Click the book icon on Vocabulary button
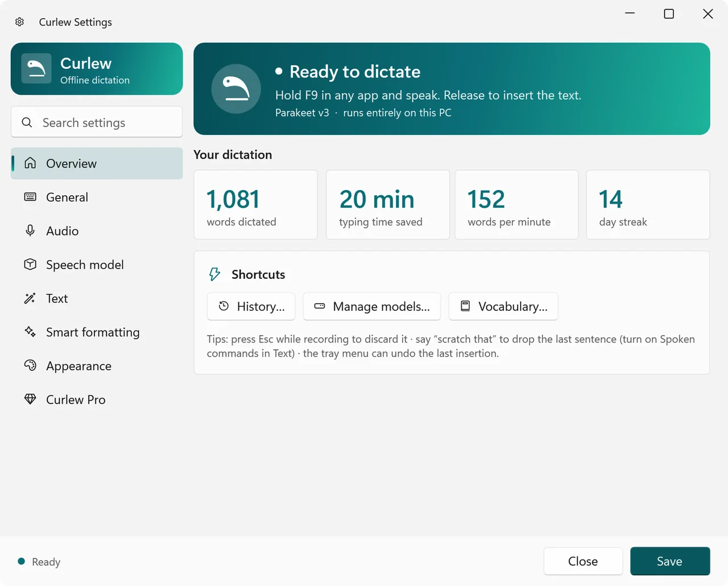This screenshot has width=728, height=586. tap(465, 306)
